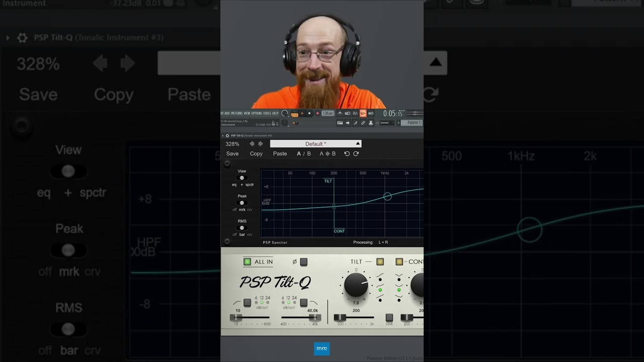Click the circular EQ curve node
644x362 pixels.
click(x=387, y=197)
